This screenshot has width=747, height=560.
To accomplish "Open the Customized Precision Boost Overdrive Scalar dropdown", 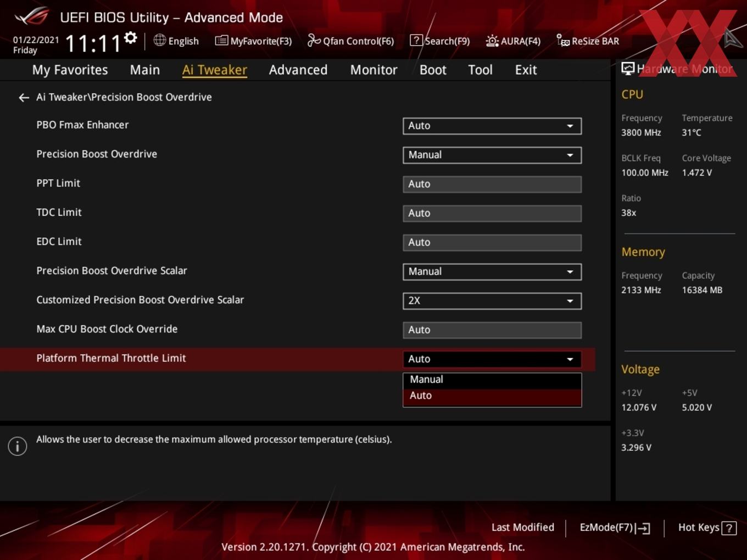I will [x=492, y=301].
